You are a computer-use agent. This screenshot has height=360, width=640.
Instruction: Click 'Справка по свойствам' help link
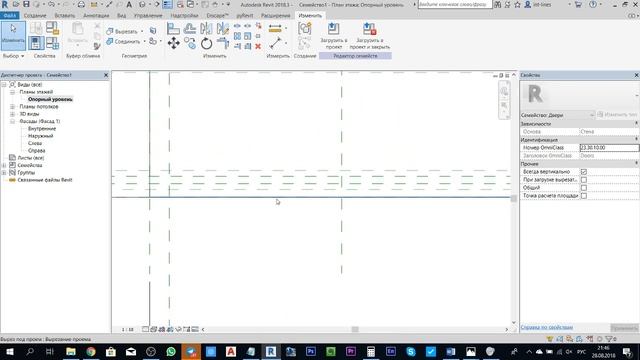pos(547,327)
